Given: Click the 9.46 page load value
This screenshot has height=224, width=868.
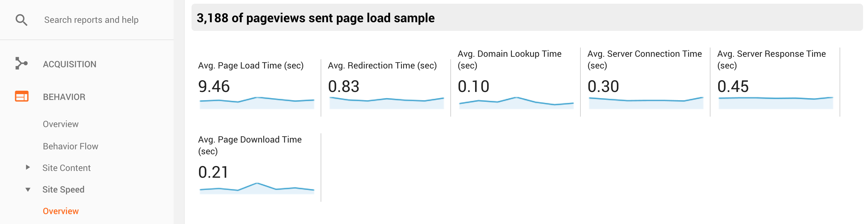Looking at the screenshot, I should pos(214,86).
